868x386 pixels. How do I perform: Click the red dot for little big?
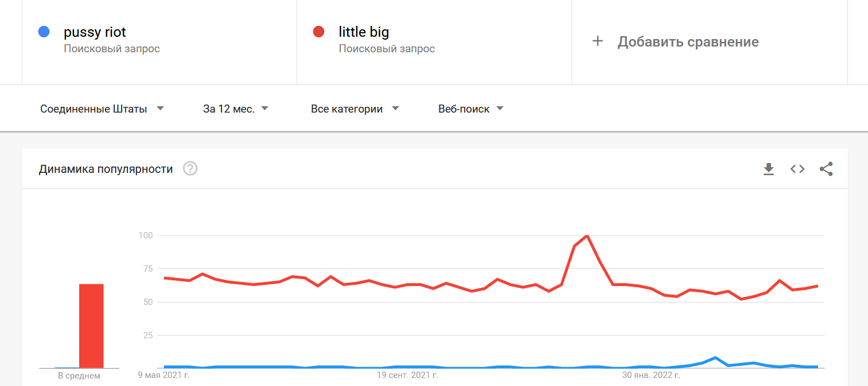pyautogui.click(x=318, y=32)
